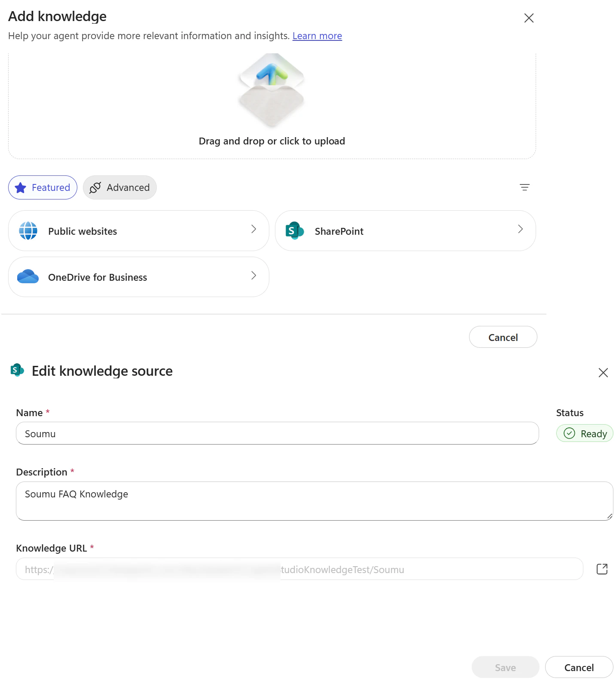Click the Description resize handle corner
The height and width of the screenshot is (687, 616).
point(610,517)
